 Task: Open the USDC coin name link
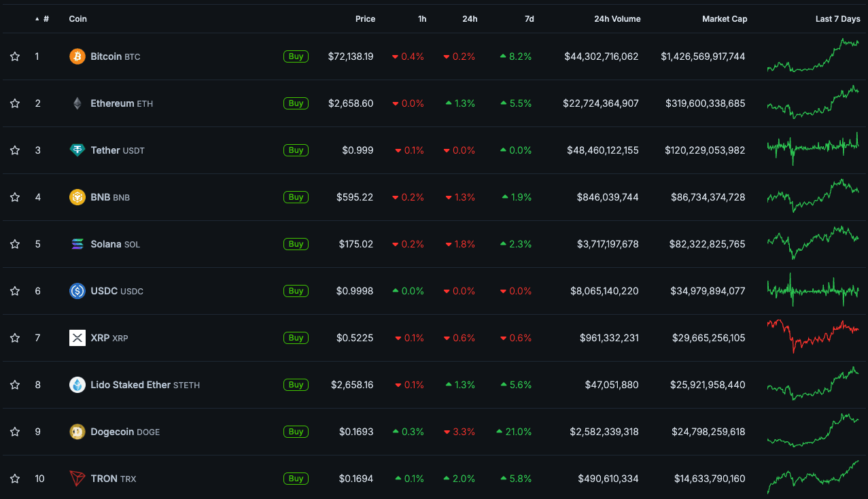tap(117, 291)
